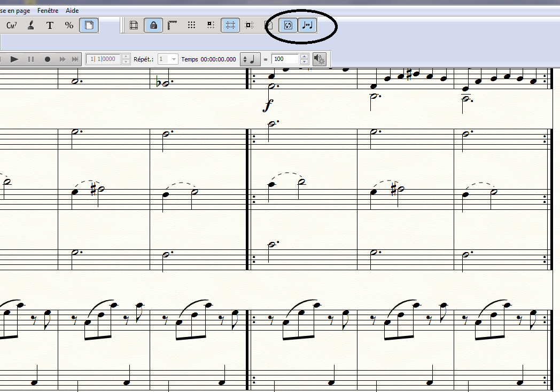Click the tempo field showing 100

click(x=285, y=59)
